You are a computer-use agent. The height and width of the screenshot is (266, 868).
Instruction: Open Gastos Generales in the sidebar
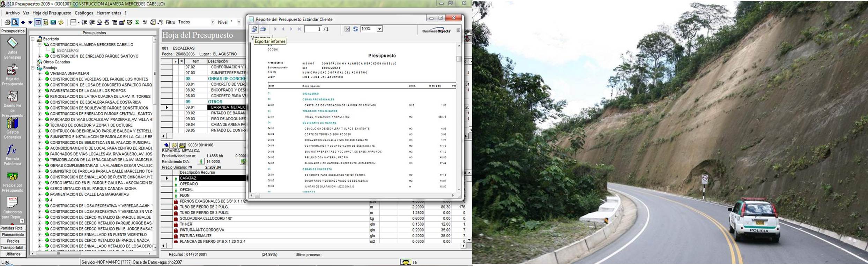tap(12, 128)
